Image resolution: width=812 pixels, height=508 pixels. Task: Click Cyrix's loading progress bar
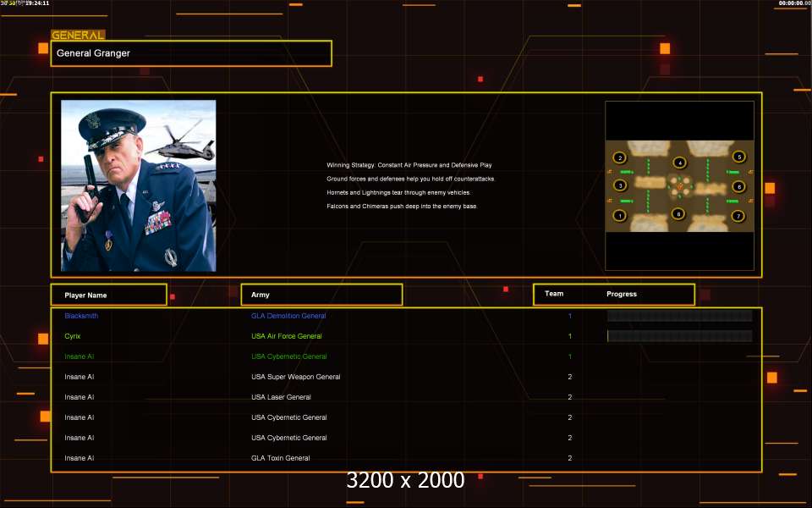tap(679, 336)
